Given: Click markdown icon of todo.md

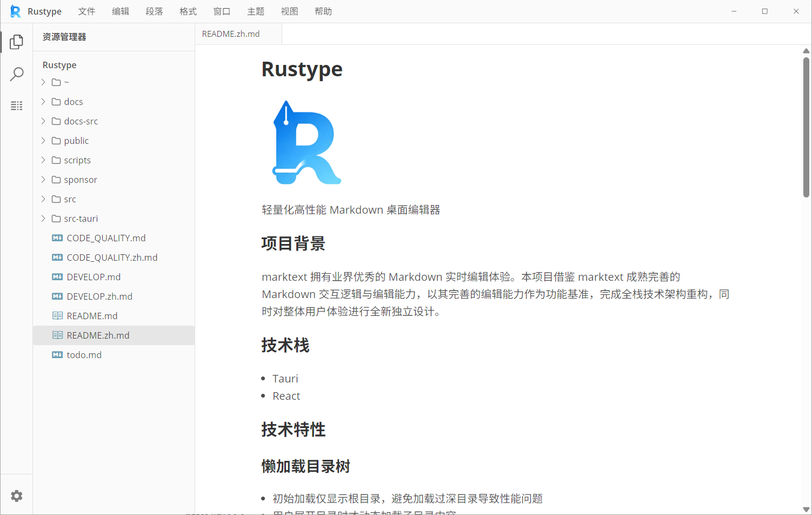Looking at the screenshot, I should tap(57, 355).
